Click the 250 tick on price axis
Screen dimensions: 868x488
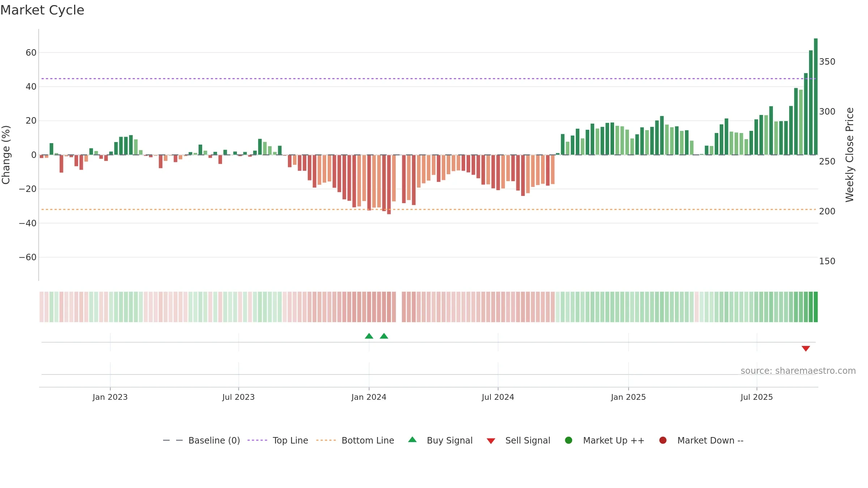(x=827, y=162)
